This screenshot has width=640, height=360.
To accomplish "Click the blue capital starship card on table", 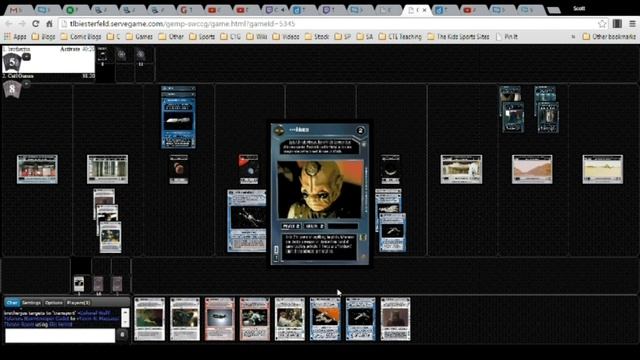I will pyautogui.click(x=178, y=122).
